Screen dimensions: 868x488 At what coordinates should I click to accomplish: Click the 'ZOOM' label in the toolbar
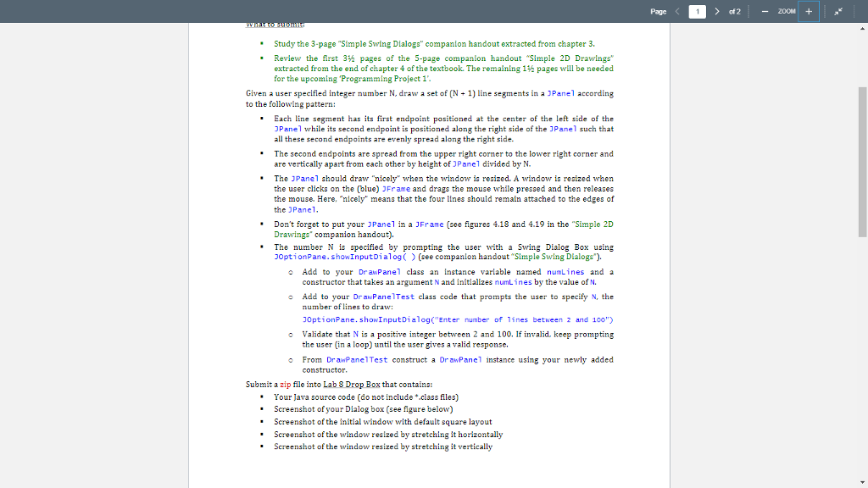coord(787,11)
